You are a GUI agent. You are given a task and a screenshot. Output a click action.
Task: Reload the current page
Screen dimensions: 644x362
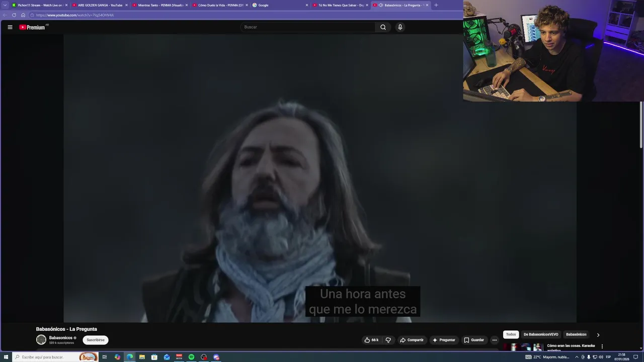tap(14, 15)
